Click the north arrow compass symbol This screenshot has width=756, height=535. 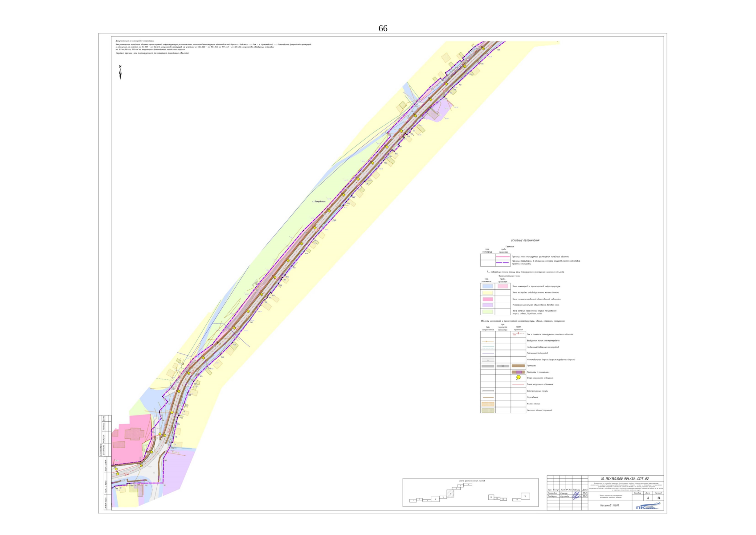pos(120,73)
